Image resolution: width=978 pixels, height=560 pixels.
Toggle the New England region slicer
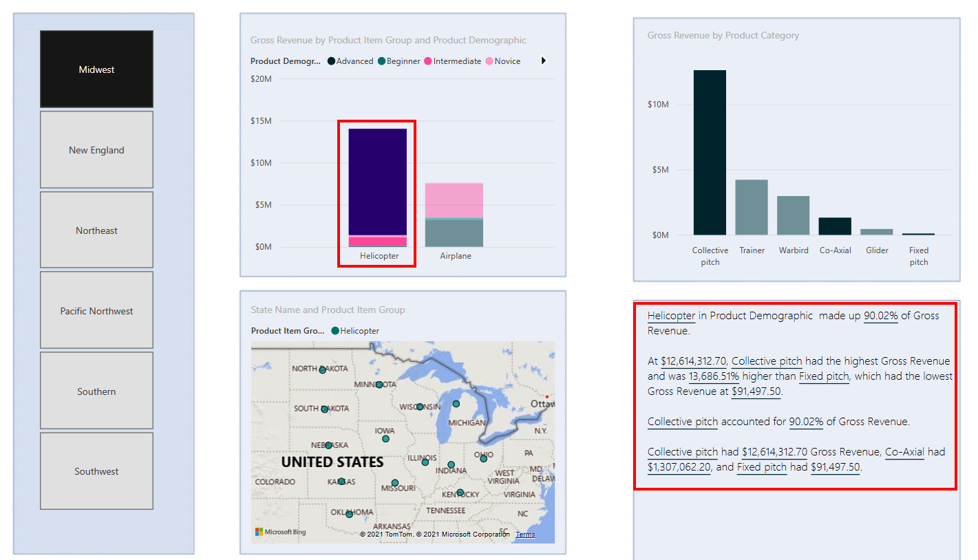[x=96, y=150]
